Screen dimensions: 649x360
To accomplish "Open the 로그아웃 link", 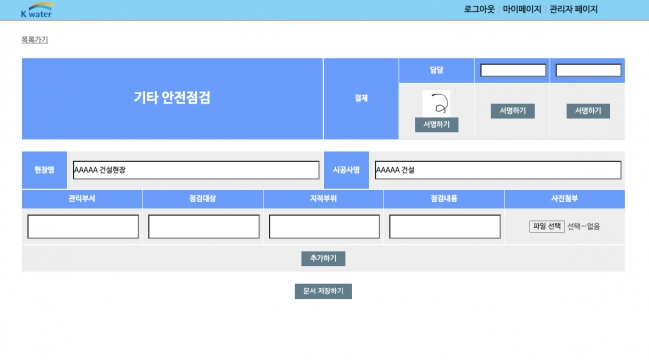I will coord(479,9).
